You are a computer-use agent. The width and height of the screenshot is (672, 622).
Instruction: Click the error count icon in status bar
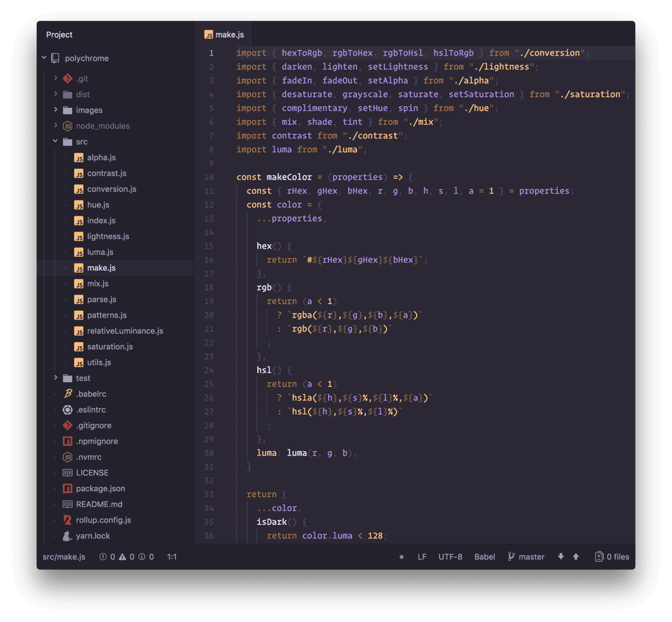pos(103,556)
